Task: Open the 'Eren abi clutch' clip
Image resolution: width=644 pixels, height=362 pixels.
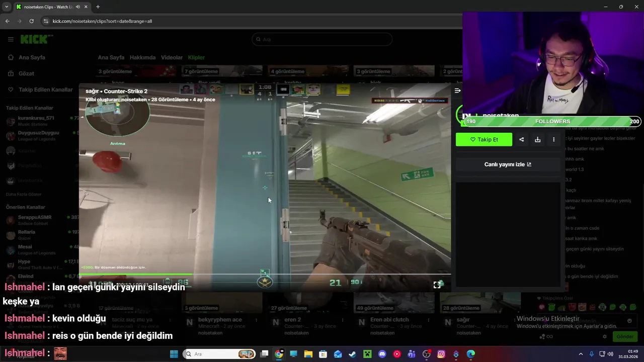Action: 389,320
